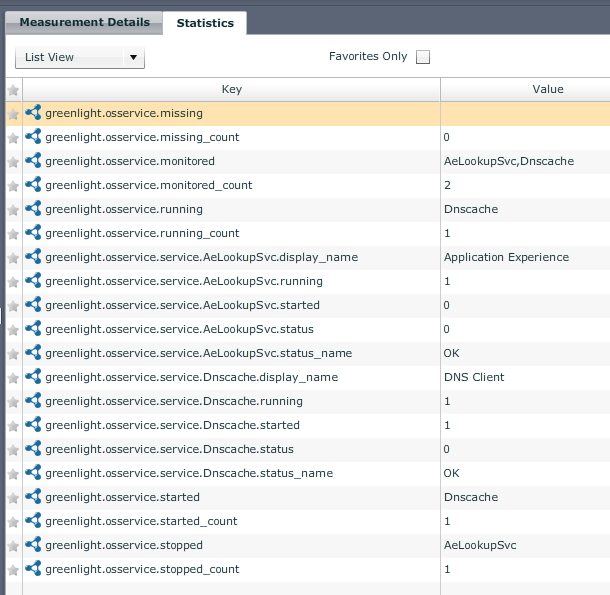Click share icon beside Dnscache.status_name key
This screenshot has height=595, width=610.
[x=33, y=473]
